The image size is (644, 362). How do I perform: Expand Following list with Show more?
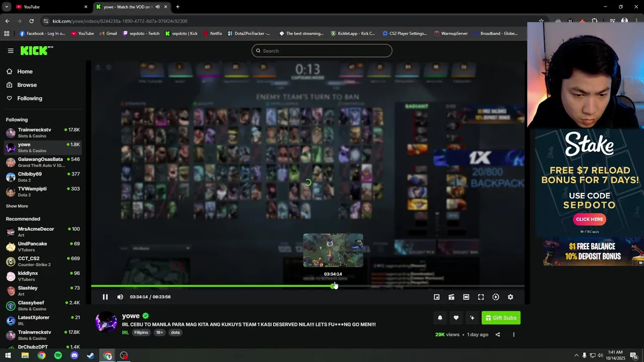[x=17, y=206]
